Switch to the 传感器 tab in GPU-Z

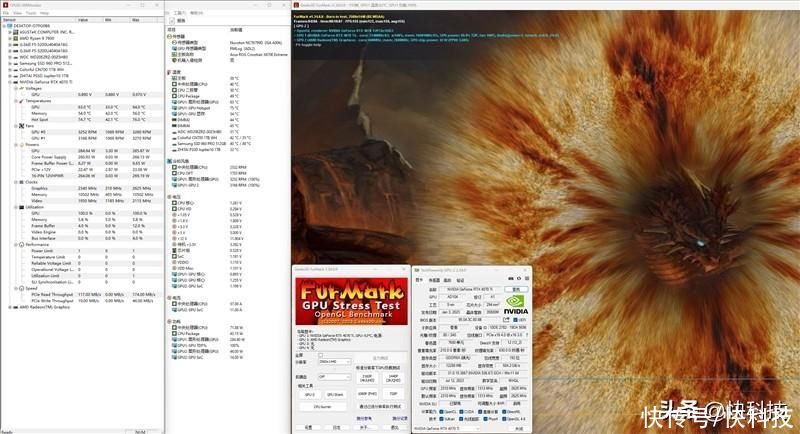[x=434, y=280]
